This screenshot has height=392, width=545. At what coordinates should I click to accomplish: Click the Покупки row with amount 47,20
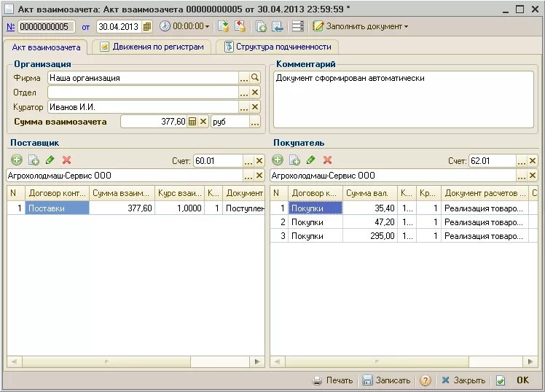[404, 222]
